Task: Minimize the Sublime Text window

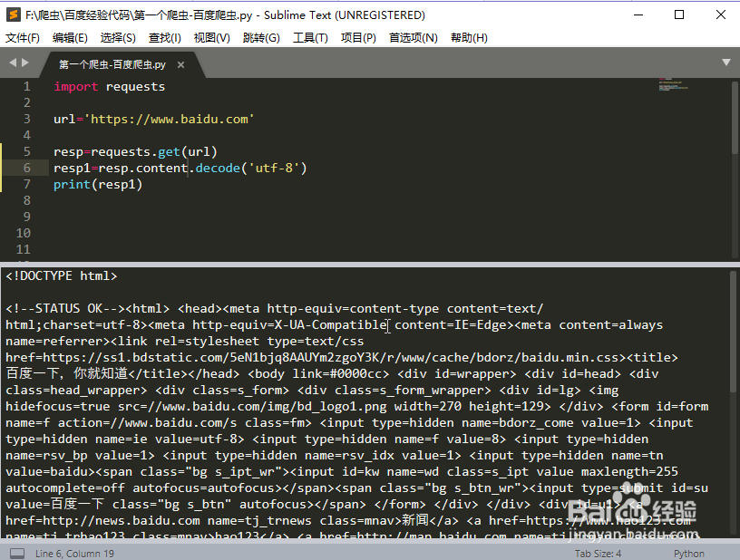Action: coord(638,15)
